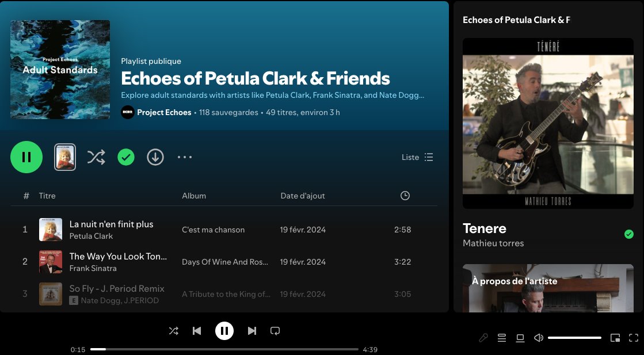Click the Tenere video artwork in side panel
644x355 pixels.
pos(548,124)
